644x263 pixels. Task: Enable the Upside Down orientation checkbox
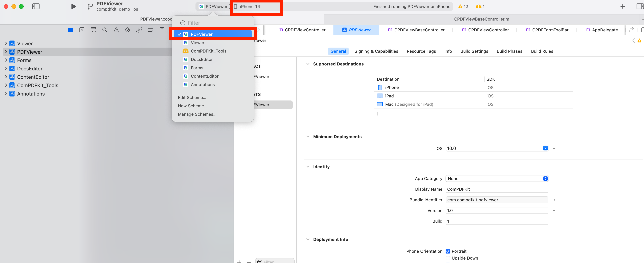[x=448, y=258]
